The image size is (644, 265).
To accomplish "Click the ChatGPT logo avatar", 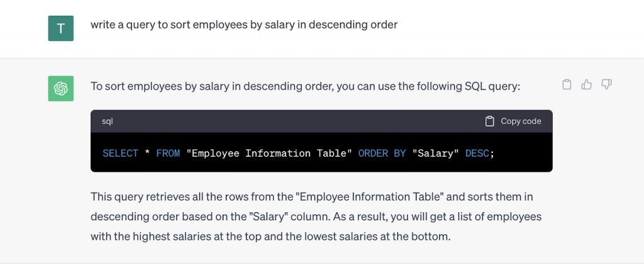I will tap(61, 88).
